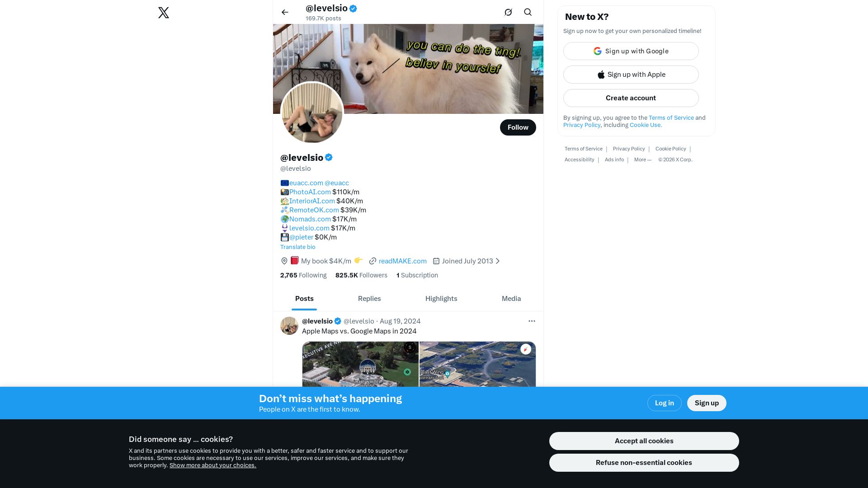View the 825.5K Followers list

(x=361, y=275)
